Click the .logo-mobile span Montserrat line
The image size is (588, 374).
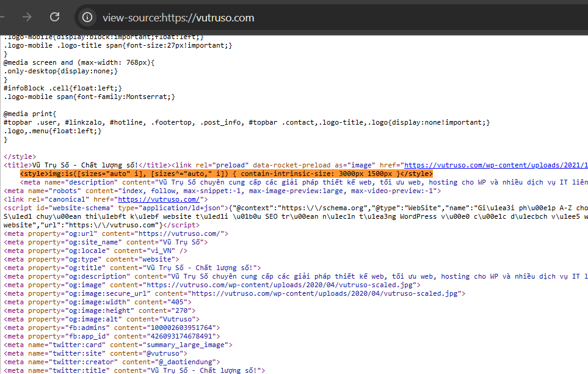click(89, 97)
